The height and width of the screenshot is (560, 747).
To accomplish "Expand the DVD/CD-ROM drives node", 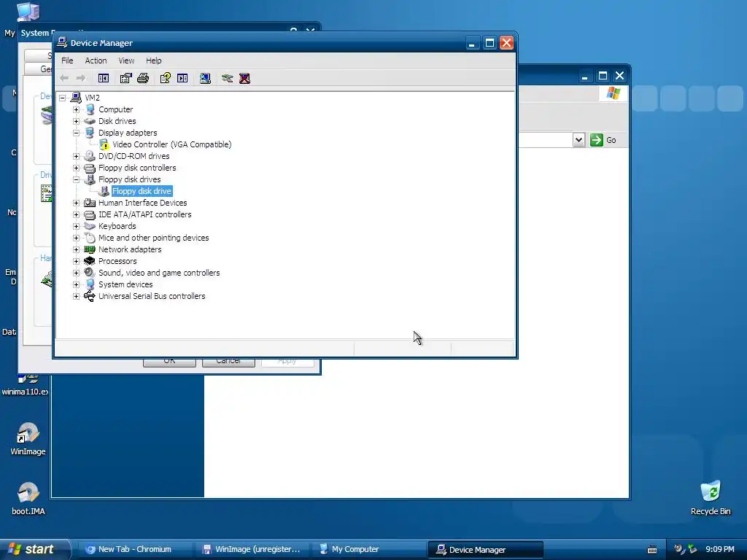I will click(x=76, y=156).
